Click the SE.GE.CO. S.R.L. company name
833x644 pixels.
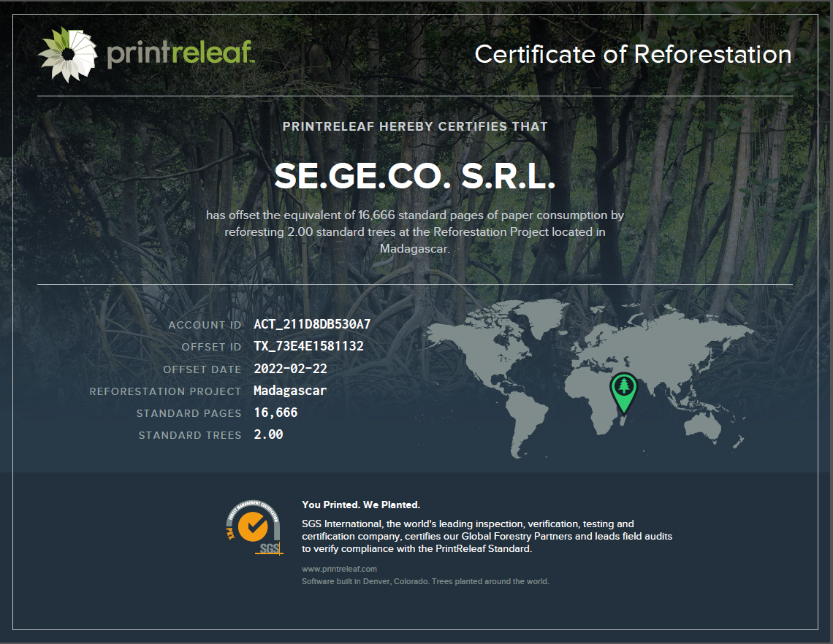click(415, 176)
